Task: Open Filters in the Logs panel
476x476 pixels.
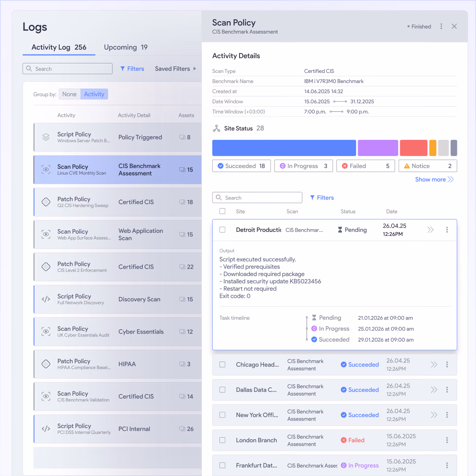Action: (x=132, y=68)
